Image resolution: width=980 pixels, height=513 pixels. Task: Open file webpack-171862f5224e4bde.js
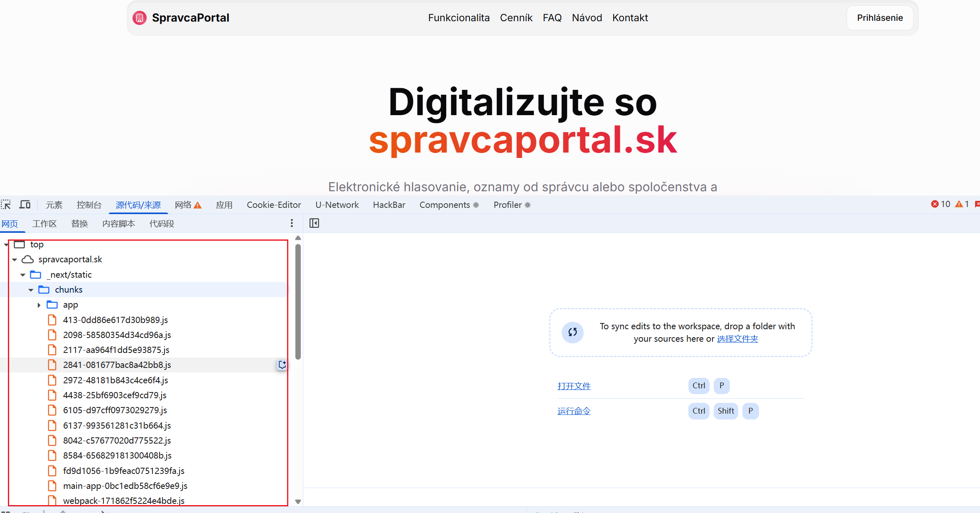pos(123,501)
